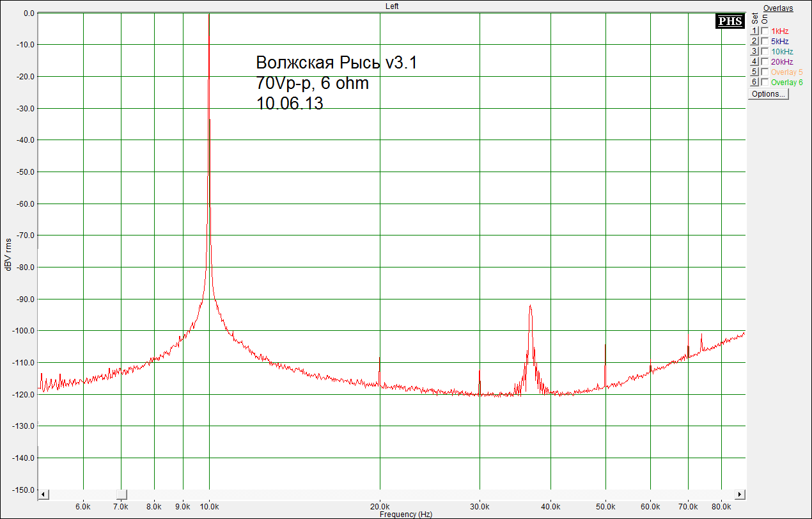Enable the 1kHz overlay checkbox
812x519 pixels.
pos(765,31)
